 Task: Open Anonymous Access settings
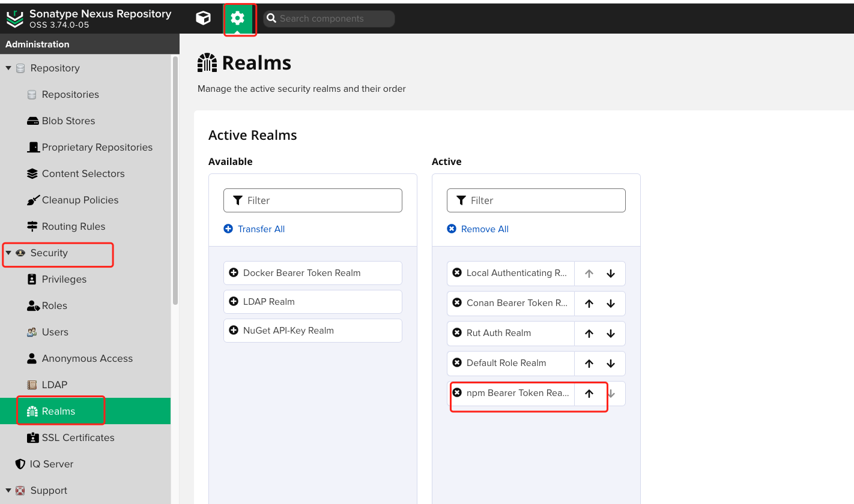[x=87, y=359]
